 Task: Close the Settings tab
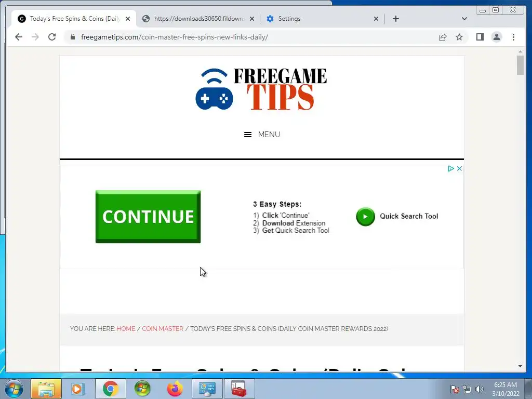pyautogui.click(x=376, y=19)
